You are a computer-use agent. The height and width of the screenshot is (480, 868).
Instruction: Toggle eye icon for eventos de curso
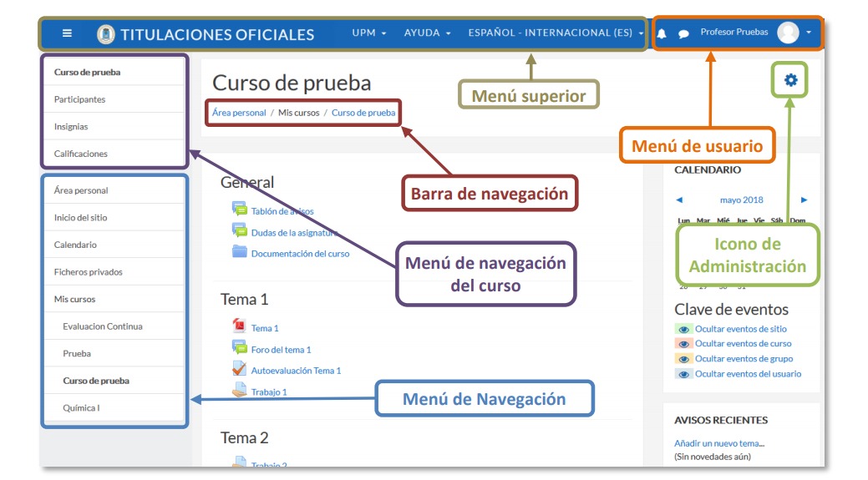pyautogui.click(x=683, y=344)
